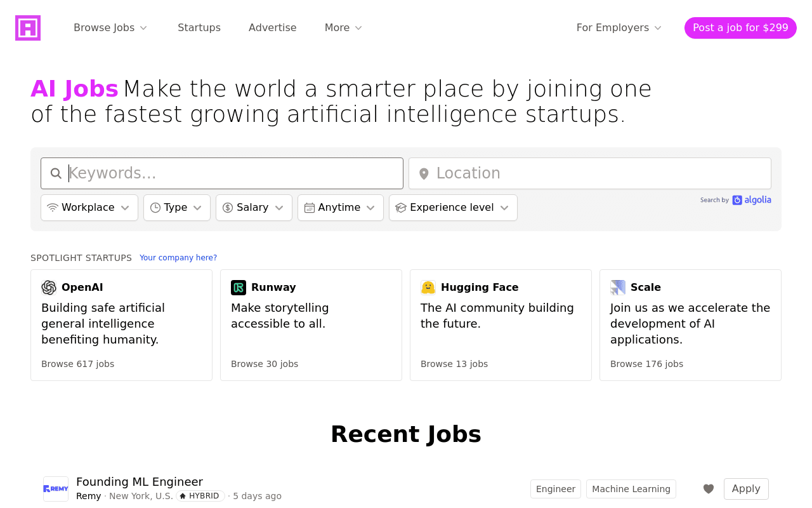Expand the For Employers menu
This screenshot has height=508, width=812.
click(619, 28)
